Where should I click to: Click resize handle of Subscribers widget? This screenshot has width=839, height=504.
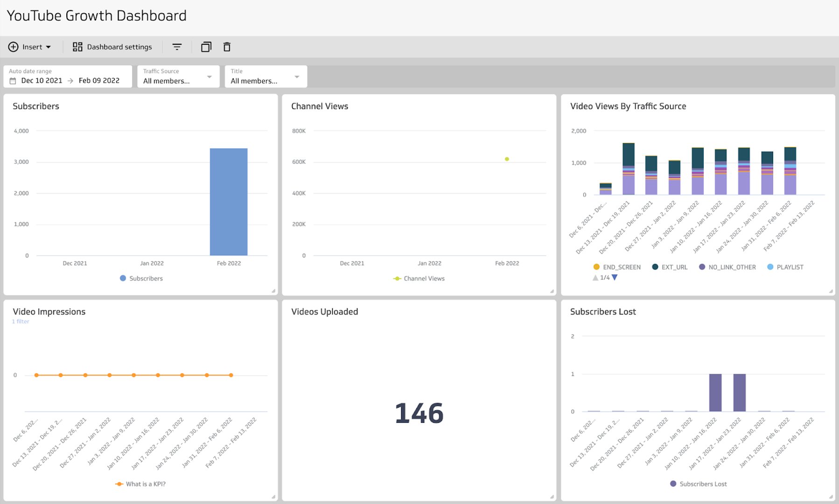tap(273, 291)
